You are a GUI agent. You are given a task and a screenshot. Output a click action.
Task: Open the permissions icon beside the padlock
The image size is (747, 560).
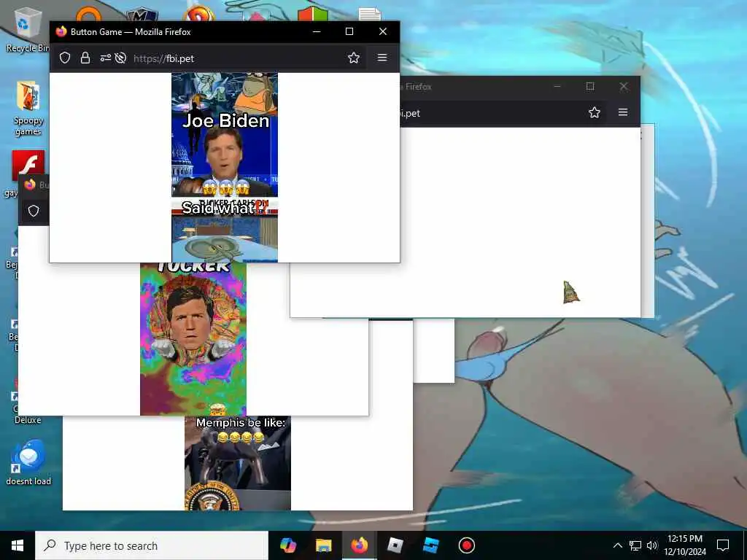click(105, 58)
